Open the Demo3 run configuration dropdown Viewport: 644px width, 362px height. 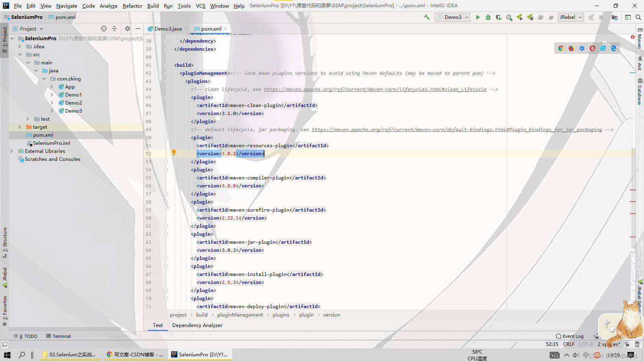[453, 17]
